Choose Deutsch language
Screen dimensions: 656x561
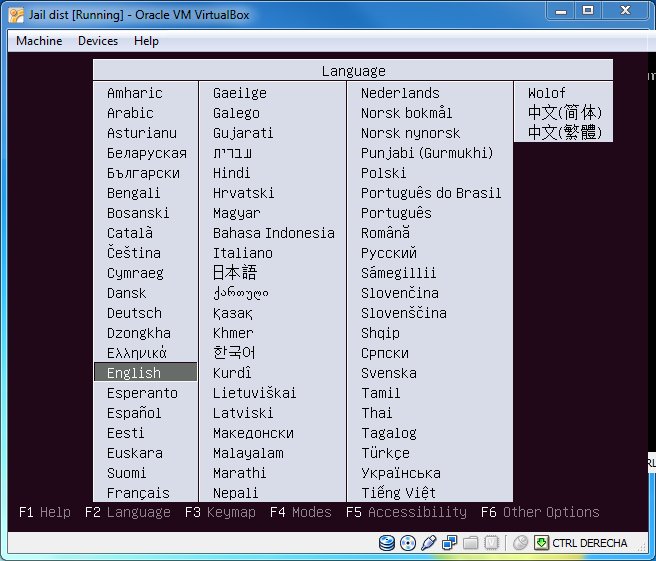(x=134, y=313)
